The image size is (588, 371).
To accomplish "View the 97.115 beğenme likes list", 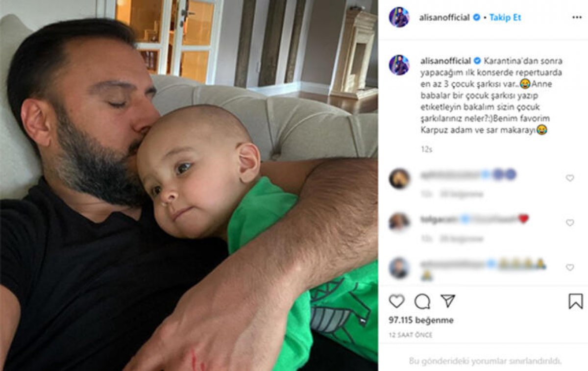I will pos(421,320).
